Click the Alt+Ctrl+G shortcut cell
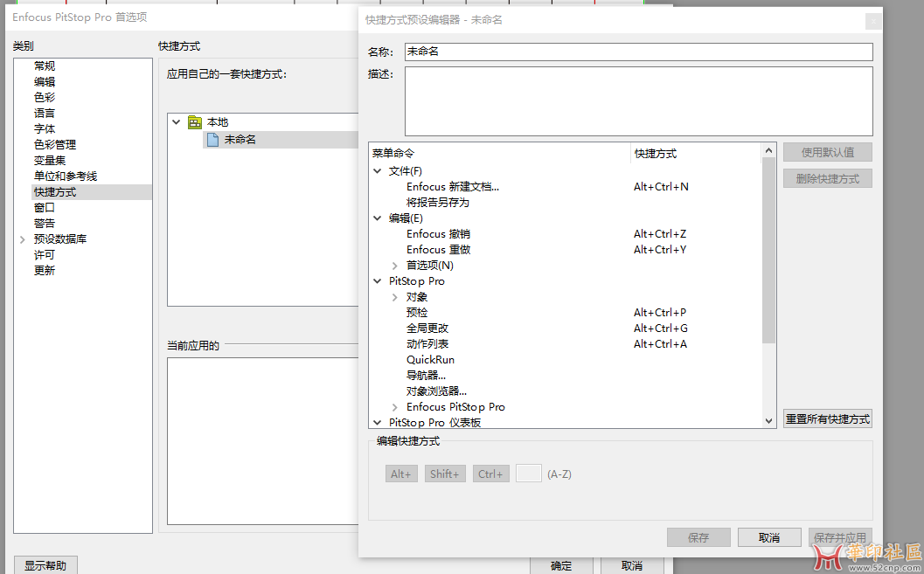 point(661,328)
